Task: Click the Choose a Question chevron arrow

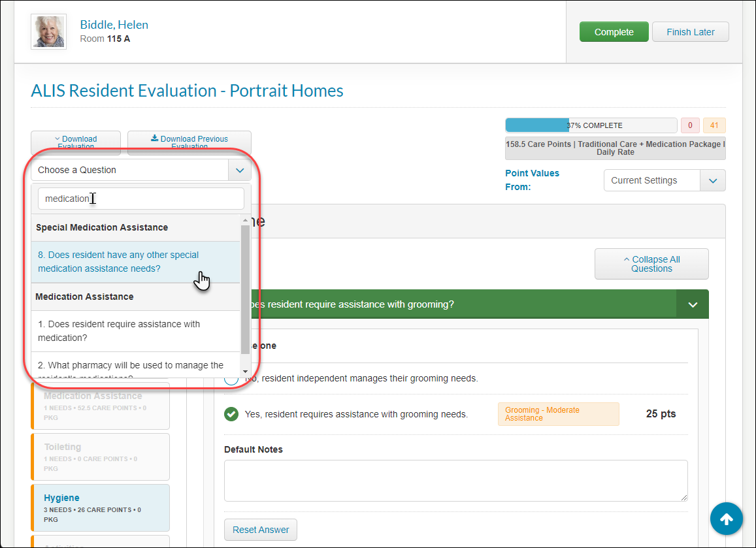Action: click(240, 170)
